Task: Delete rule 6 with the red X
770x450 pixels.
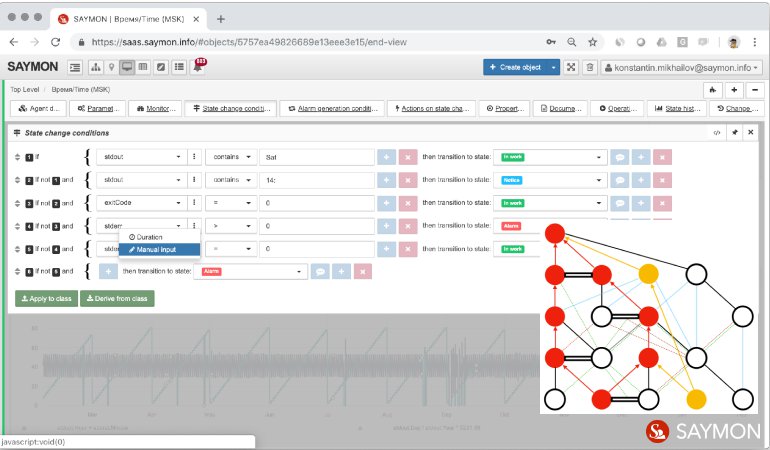Action: (363, 271)
